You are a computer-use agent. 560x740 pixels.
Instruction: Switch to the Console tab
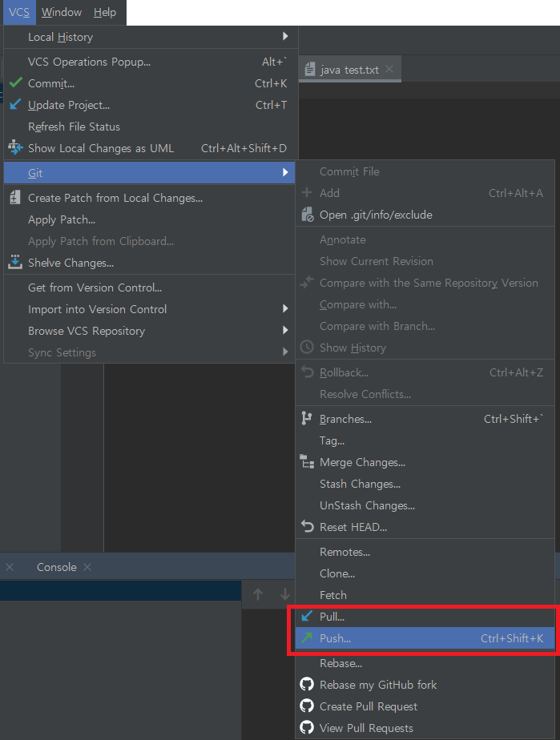(57, 567)
